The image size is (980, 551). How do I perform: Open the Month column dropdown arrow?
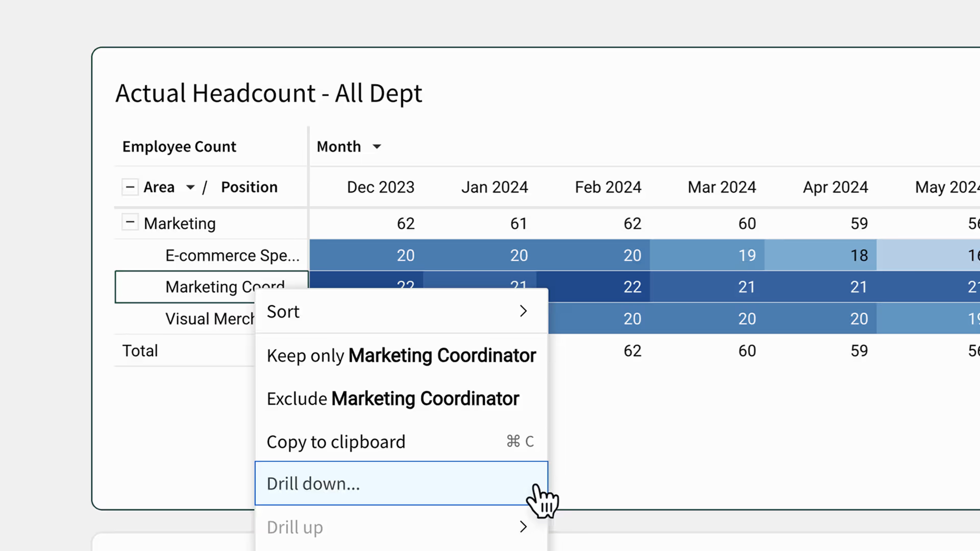click(377, 147)
